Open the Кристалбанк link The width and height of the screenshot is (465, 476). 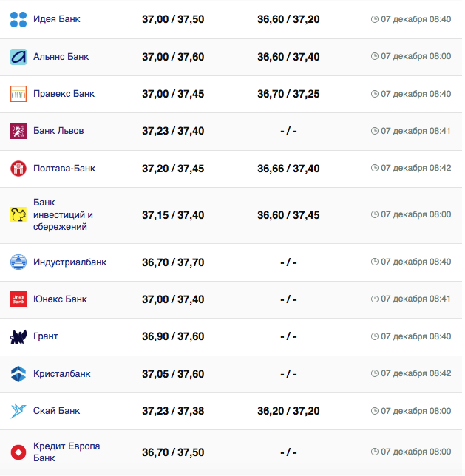(62, 374)
